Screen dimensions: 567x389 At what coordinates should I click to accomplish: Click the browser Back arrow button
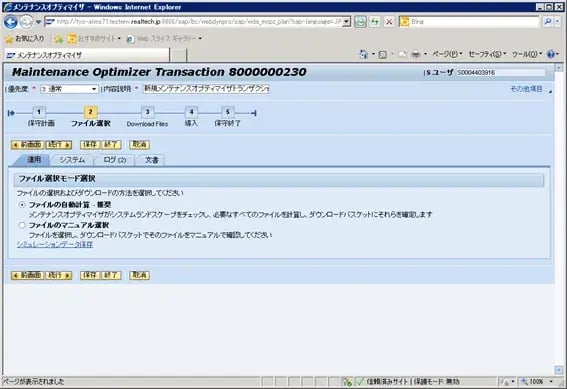(10, 22)
